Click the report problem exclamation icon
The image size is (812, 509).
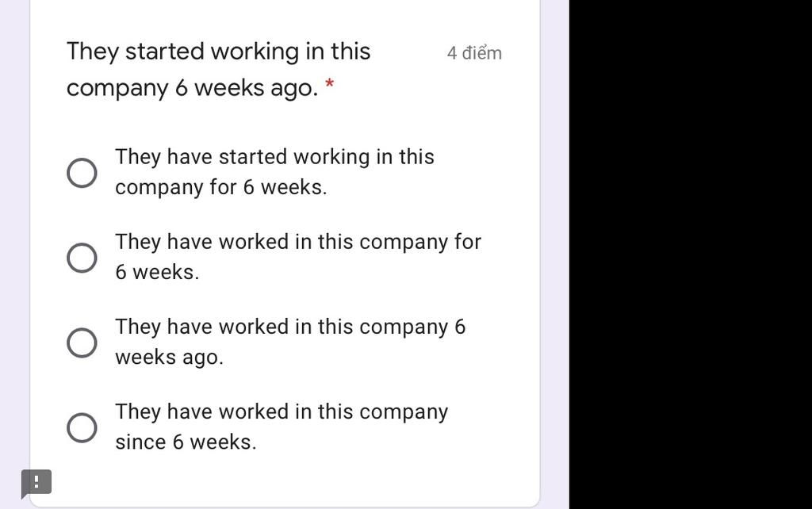pyautogui.click(x=36, y=482)
